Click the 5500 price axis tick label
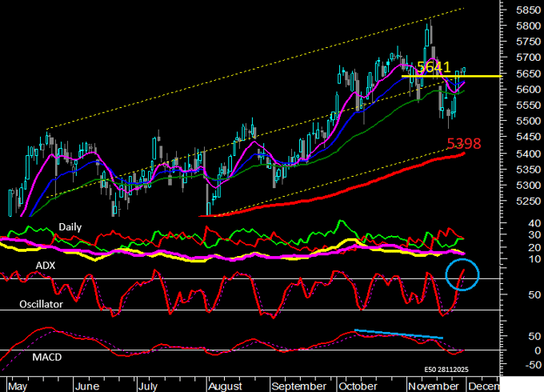544x392 pixels. (x=526, y=122)
